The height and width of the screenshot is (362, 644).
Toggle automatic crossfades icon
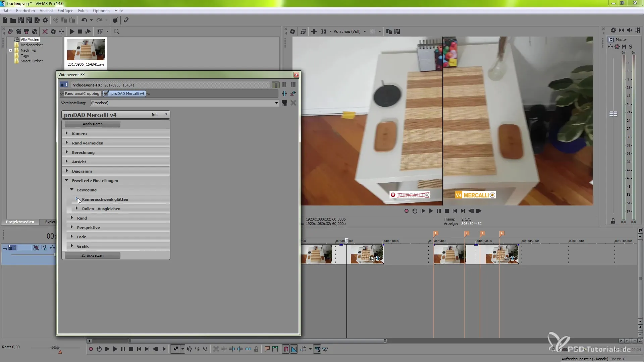tap(294, 349)
